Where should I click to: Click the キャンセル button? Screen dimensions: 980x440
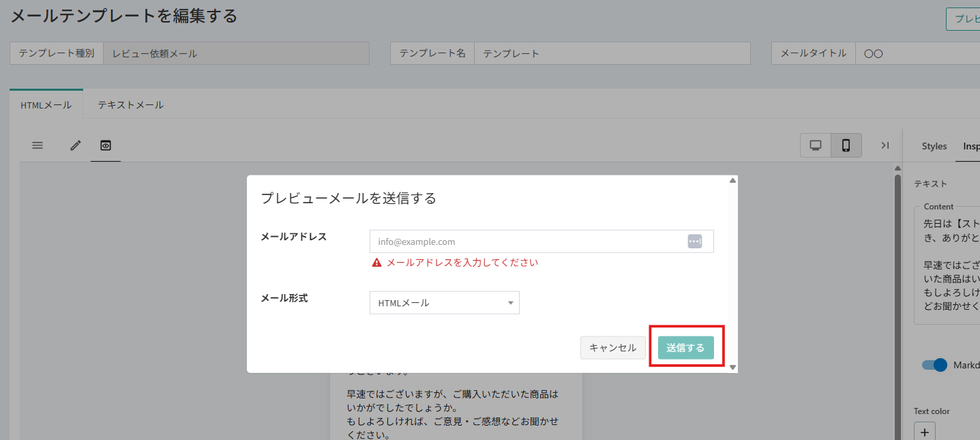click(612, 348)
